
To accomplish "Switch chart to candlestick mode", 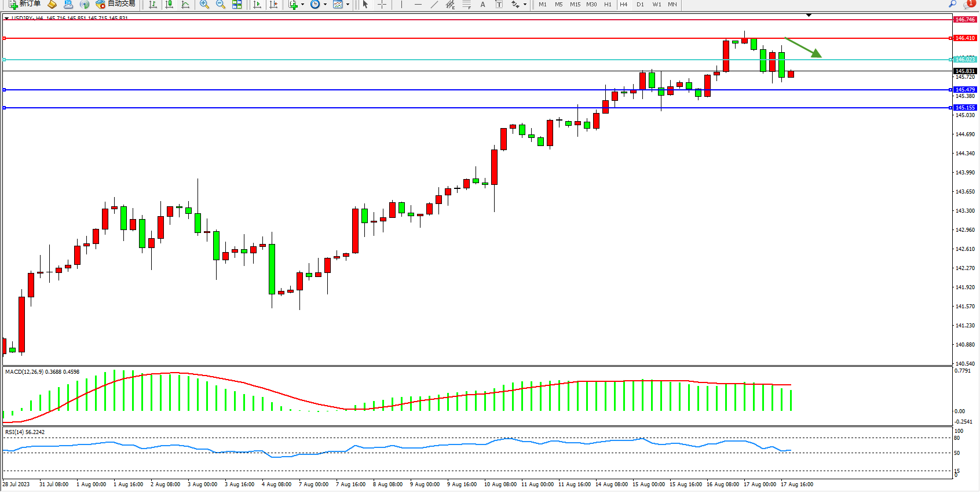I will pyautogui.click(x=169, y=4).
